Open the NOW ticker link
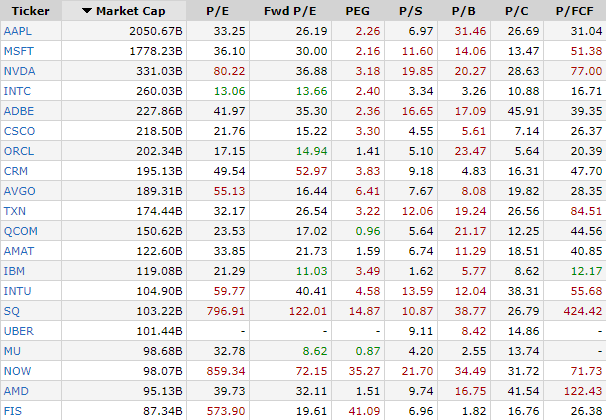Image resolution: width=606 pixels, height=420 pixels. tap(17, 371)
